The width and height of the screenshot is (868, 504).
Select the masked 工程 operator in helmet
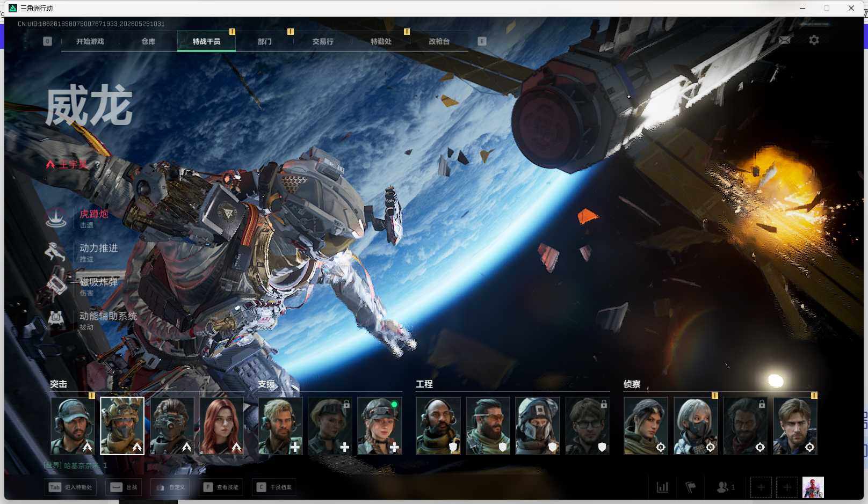(538, 426)
